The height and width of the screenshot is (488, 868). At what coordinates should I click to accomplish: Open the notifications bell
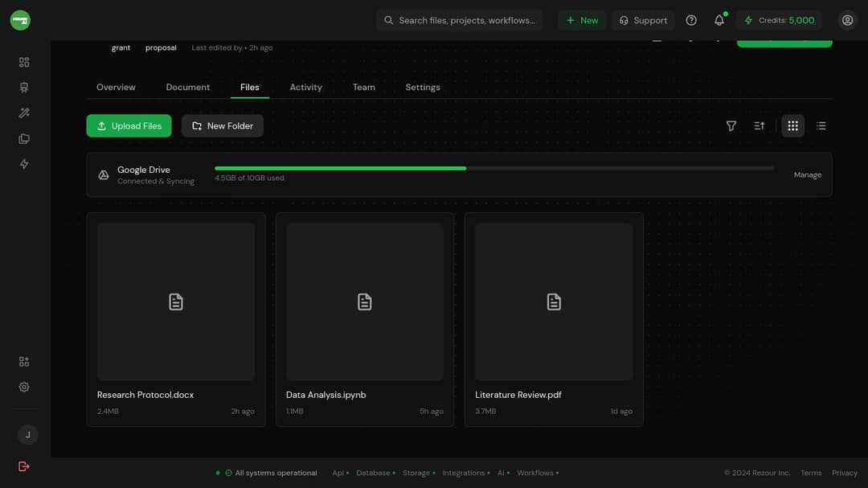719,20
